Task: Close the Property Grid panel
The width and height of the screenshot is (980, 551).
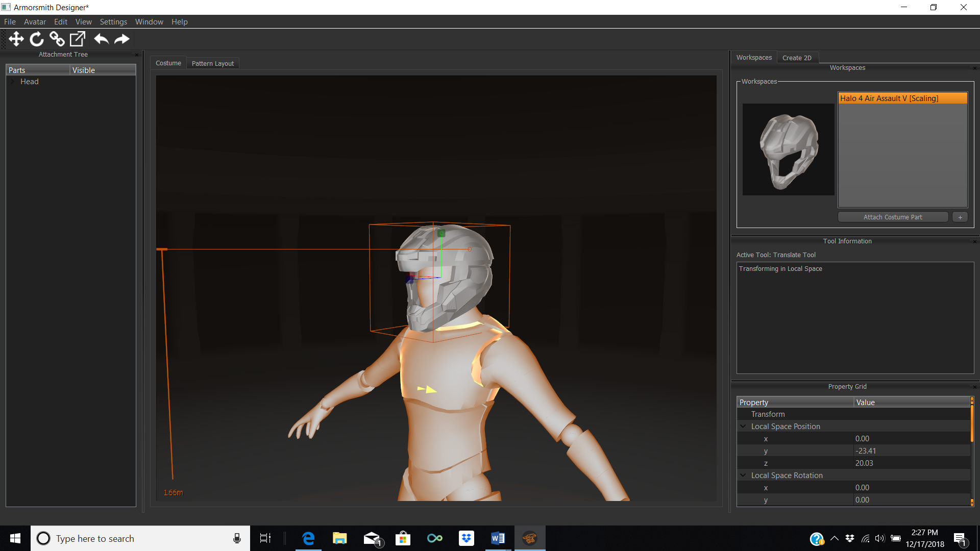Action: pyautogui.click(x=974, y=387)
